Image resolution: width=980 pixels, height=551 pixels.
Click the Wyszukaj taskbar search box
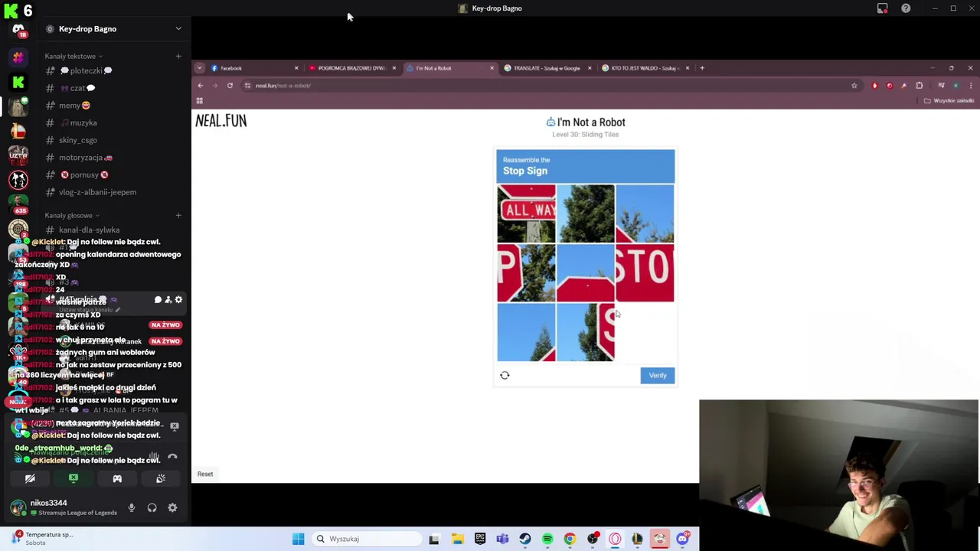pos(367,539)
